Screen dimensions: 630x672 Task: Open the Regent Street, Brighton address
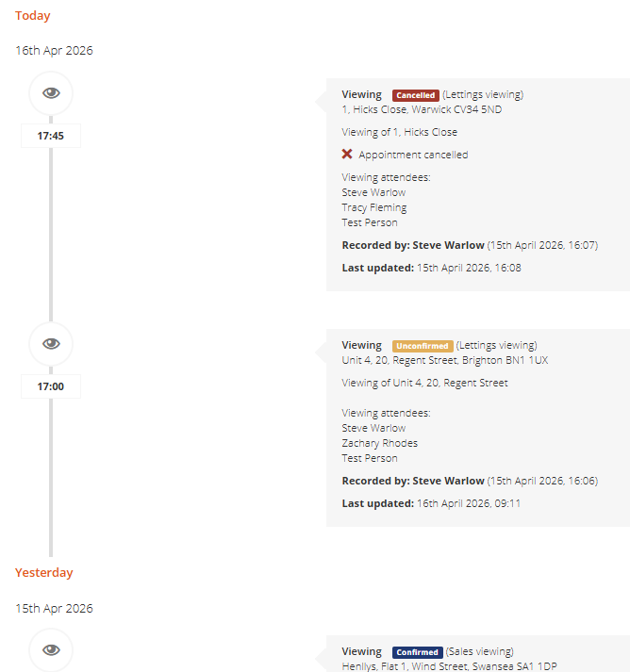pos(444,360)
